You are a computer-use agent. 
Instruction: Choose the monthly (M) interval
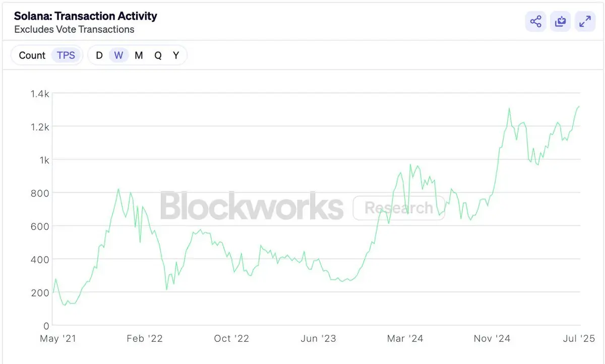139,55
